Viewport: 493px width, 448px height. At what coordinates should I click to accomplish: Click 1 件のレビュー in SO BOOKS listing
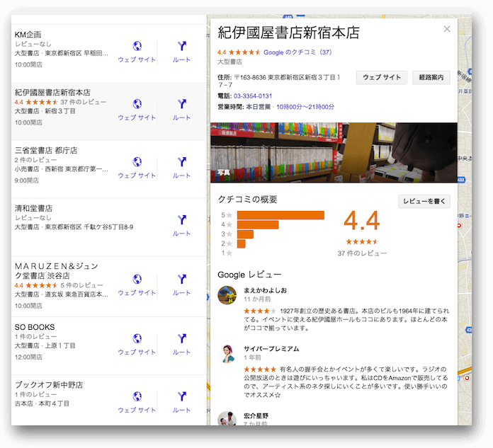click(x=36, y=336)
